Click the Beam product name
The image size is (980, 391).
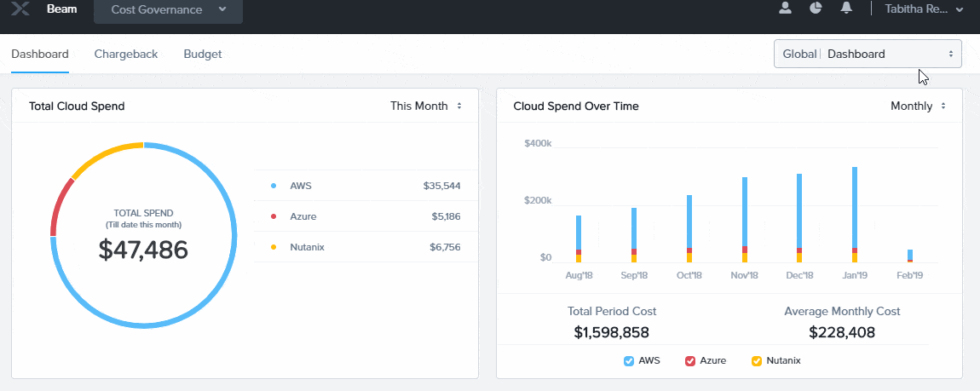coord(61,9)
